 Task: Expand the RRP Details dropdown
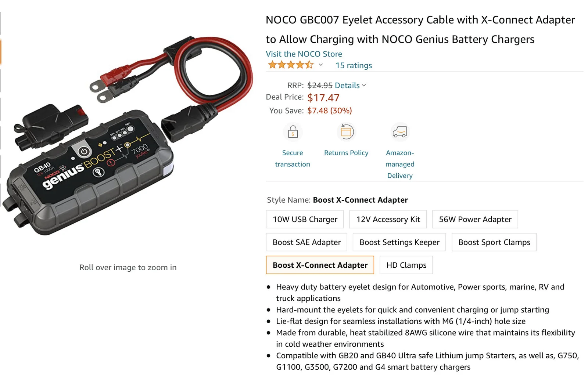coord(350,85)
